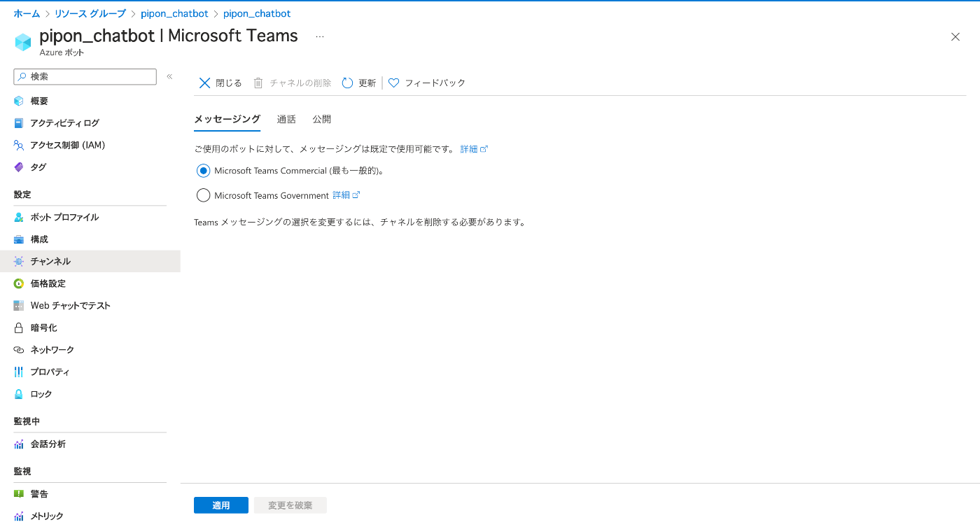The width and height of the screenshot is (980, 527).
Task: Click the 変更を破棄 discard button
Action: pyautogui.click(x=290, y=505)
